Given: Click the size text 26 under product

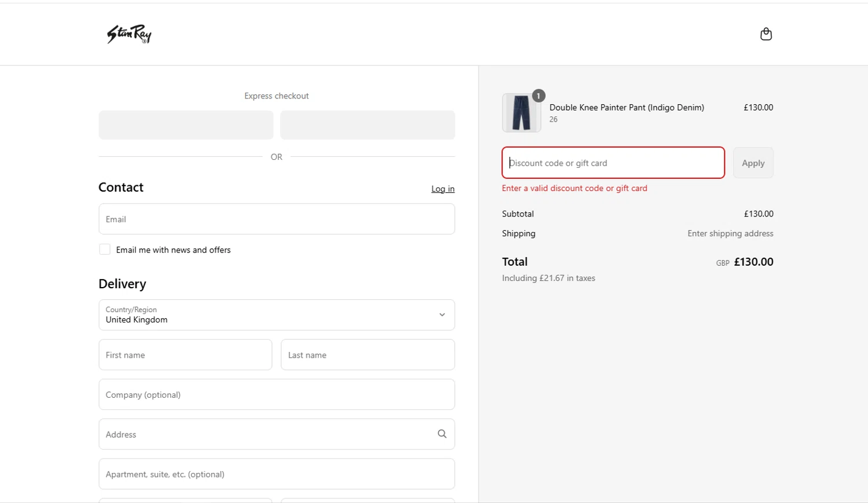Looking at the screenshot, I should click(x=553, y=119).
